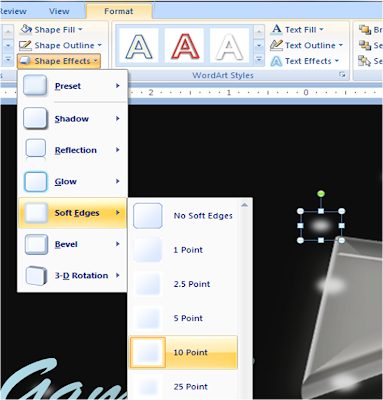The image size is (383, 400).
Task: Click the Shape Outline pencil icon
Action: (25, 45)
